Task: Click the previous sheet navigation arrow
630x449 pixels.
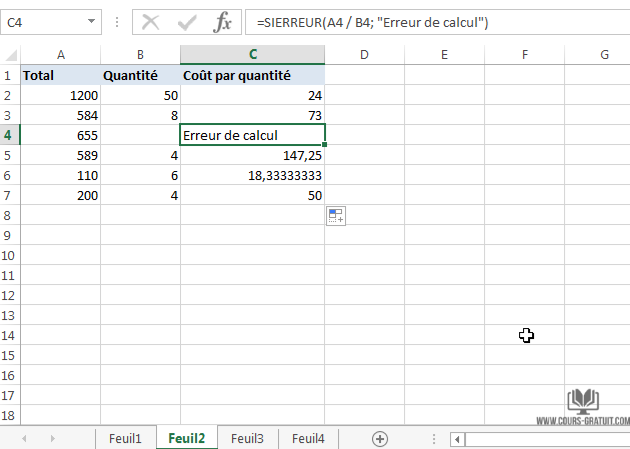Action: tap(24, 438)
